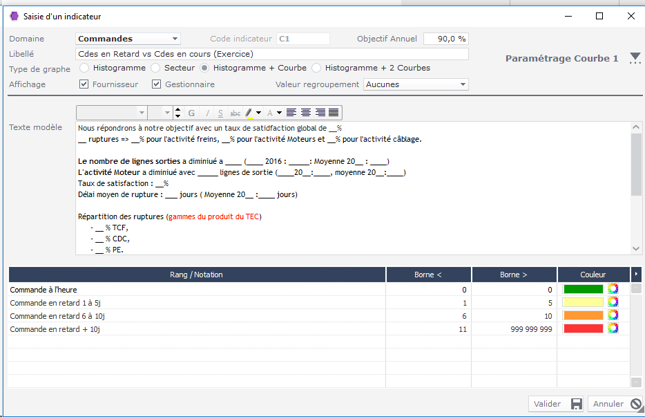Open Valeur regroupement Aucunes dropdown
This screenshot has width=645, height=417.
416,84
